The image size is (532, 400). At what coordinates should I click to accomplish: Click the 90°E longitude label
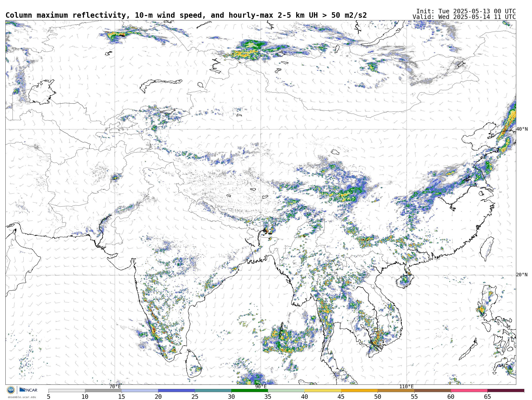point(261,387)
